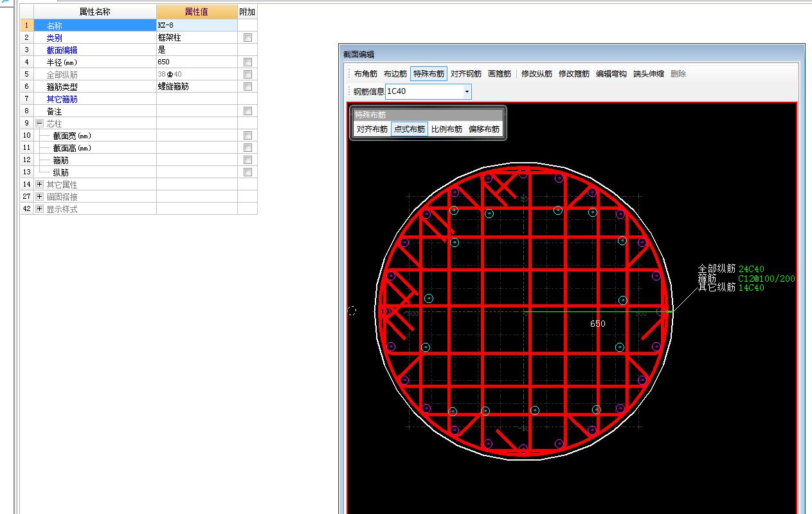812x514 pixels.
Task: Click the 650 dimension label in drawing
Action: pyautogui.click(x=597, y=324)
